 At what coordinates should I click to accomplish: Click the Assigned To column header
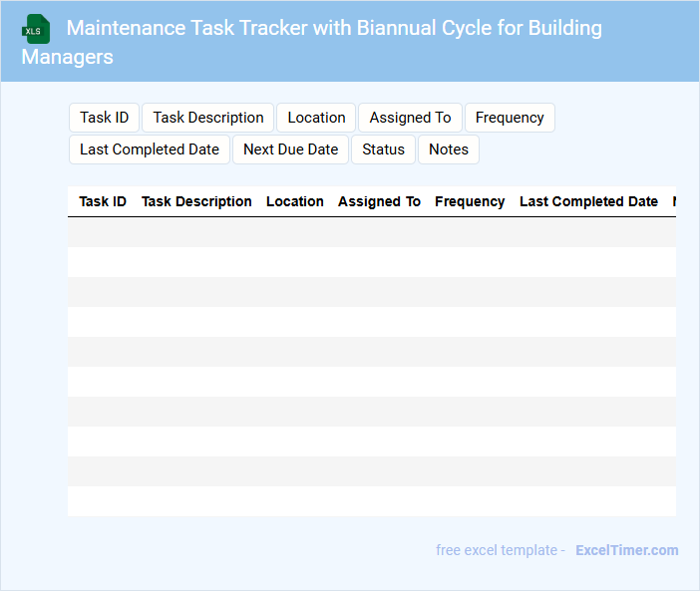(x=379, y=201)
